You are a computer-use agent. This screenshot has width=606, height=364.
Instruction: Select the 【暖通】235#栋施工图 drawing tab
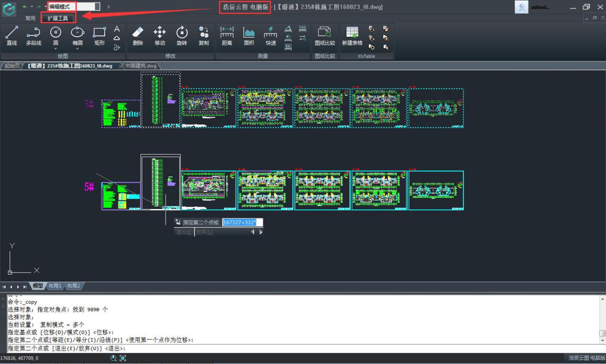[x=70, y=66]
